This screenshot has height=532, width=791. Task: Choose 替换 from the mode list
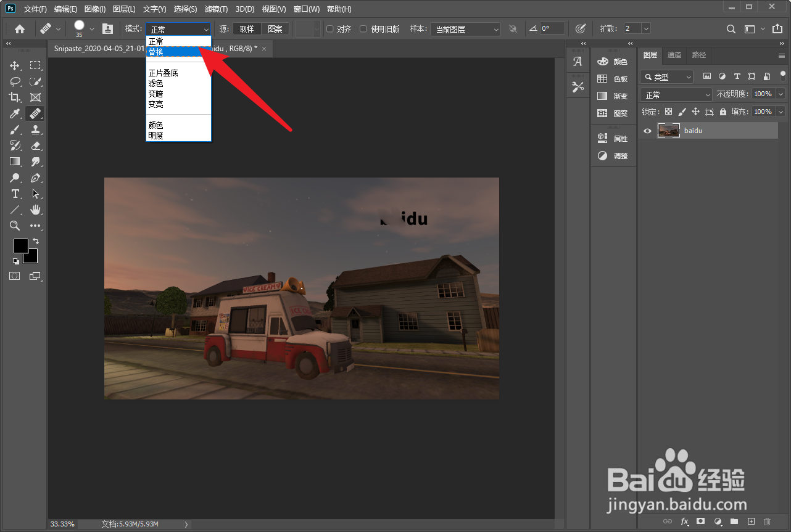point(179,52)
